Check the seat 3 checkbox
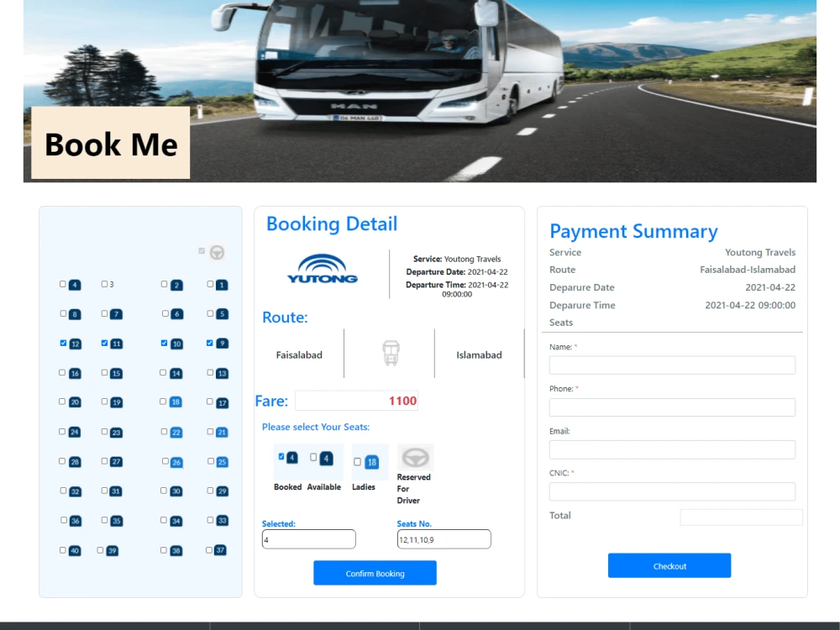Viewport: 840px width, 630px height. 104,284
